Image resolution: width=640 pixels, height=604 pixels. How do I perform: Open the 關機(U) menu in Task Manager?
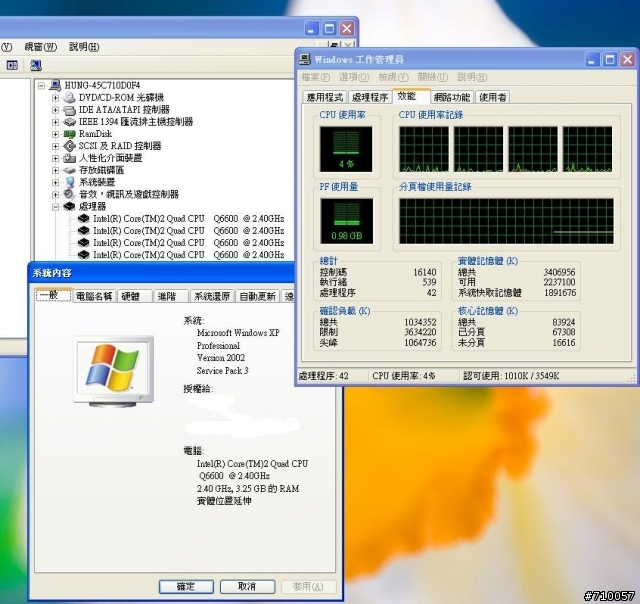click(432, 77)
